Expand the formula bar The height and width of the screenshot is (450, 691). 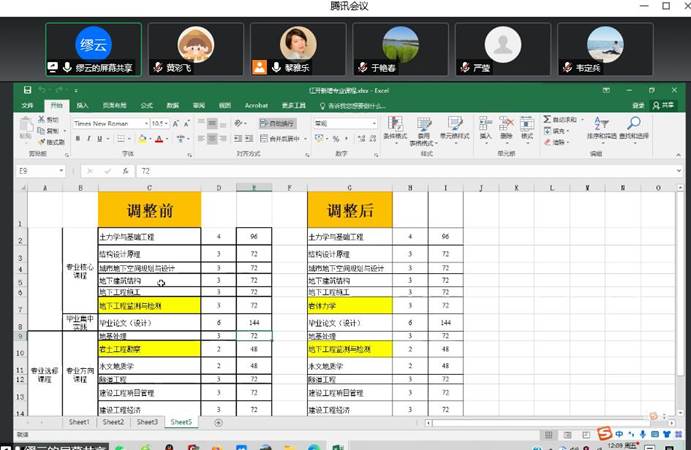[x=679, y=171]
